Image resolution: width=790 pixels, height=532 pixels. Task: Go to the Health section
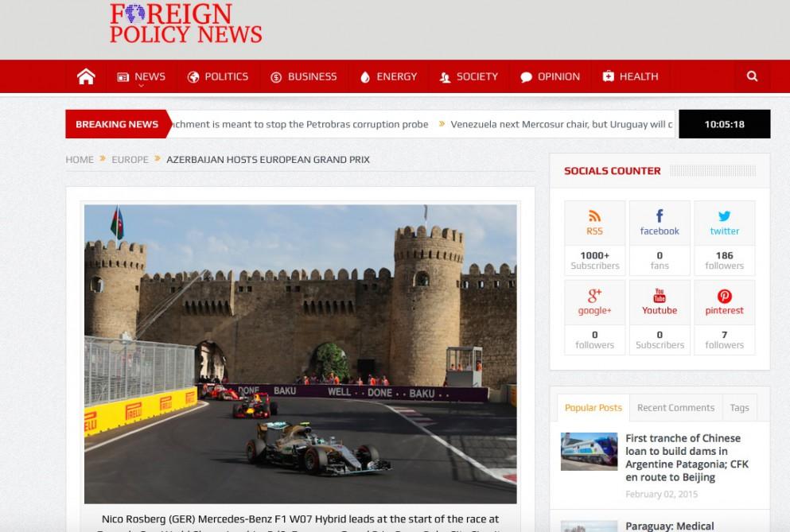click(x=630, y=76)
